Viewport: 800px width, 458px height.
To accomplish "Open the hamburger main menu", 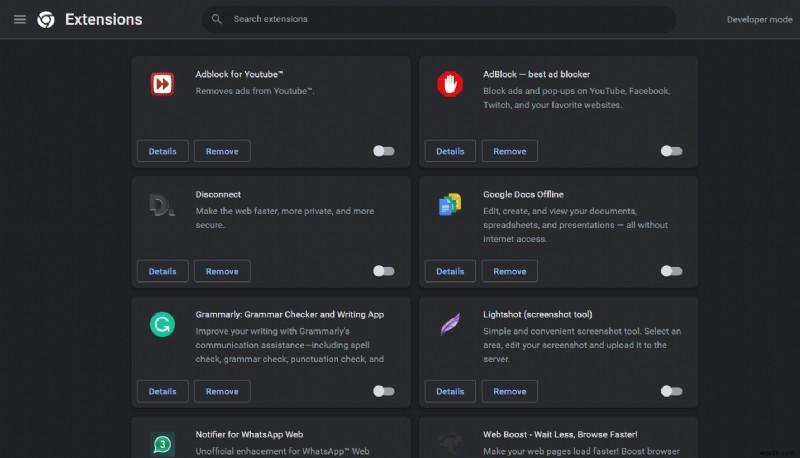I will 20,19.
